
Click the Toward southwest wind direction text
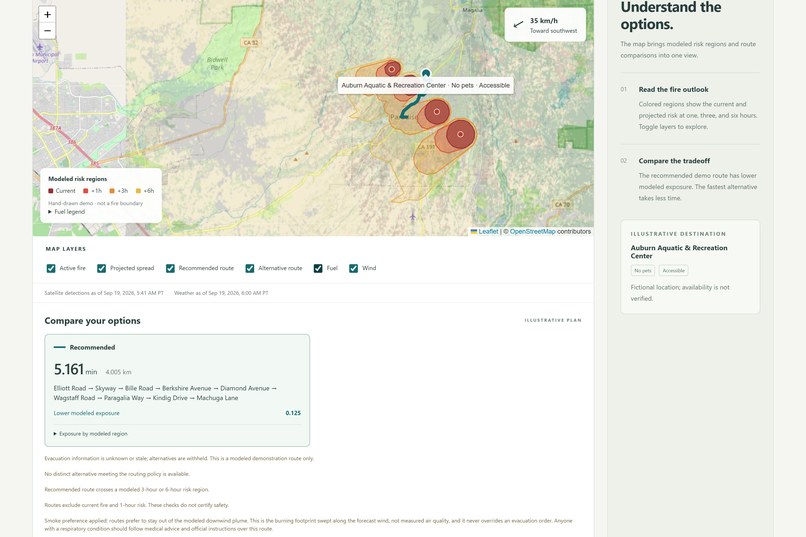[554, 31]
